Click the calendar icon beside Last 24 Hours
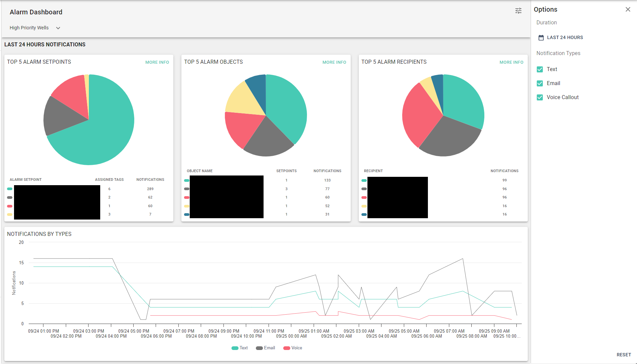 click(x=541, y=38)
